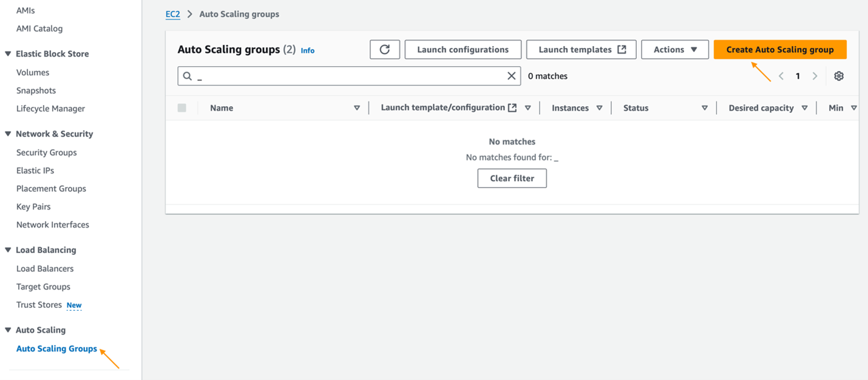The width and height of the screenshot is (868, 380).
Task: Open Auto Scaling Groups in sidebar
Action: pyautogui.click(x=56, y=348)
